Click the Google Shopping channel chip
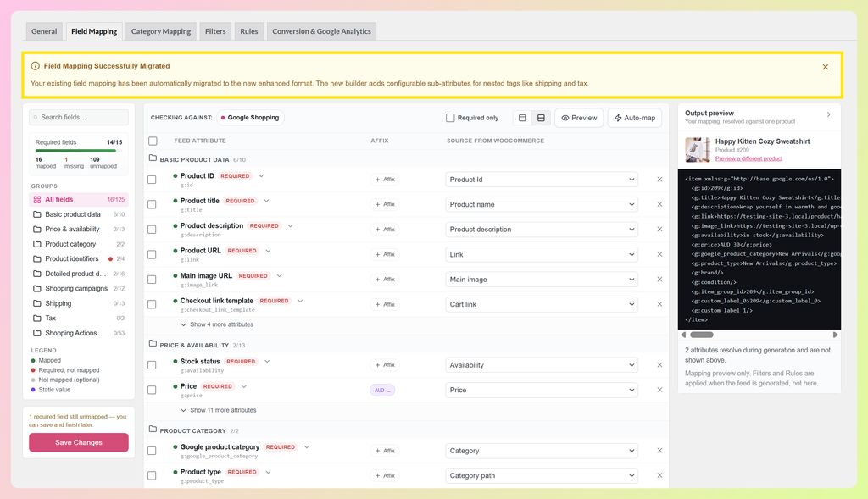868x499 pixels. coord(250,118)
